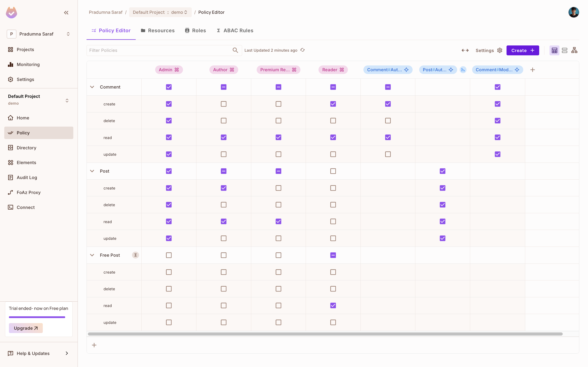Click the expand width arrows icon
Screen dimensions: 588x367
click(465, 50)
